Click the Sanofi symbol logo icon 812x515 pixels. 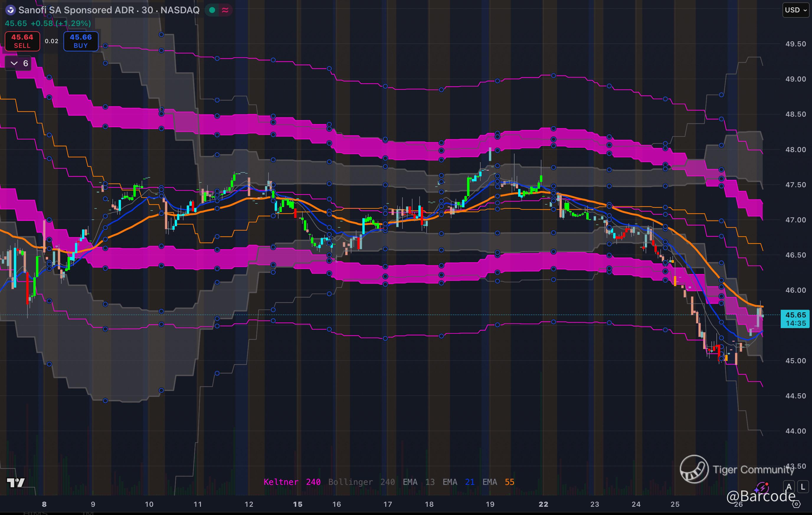[x=10, y=10]
